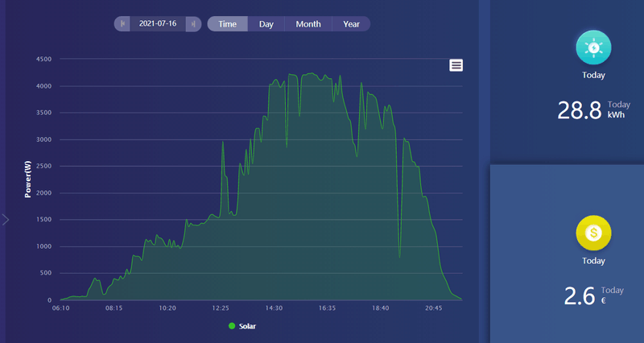
Task: Click the 14:30 axis label
Action: click(x=274, y=308)
